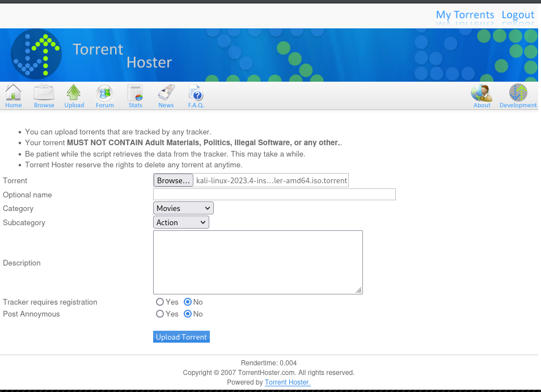
Task: Open the Browse torrents icon
Action: pos(44,93)
